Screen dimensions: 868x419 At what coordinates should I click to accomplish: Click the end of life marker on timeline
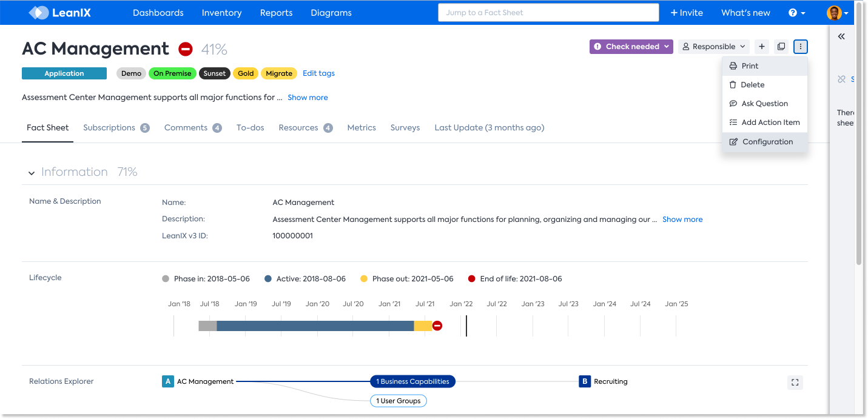coord(437,326)
